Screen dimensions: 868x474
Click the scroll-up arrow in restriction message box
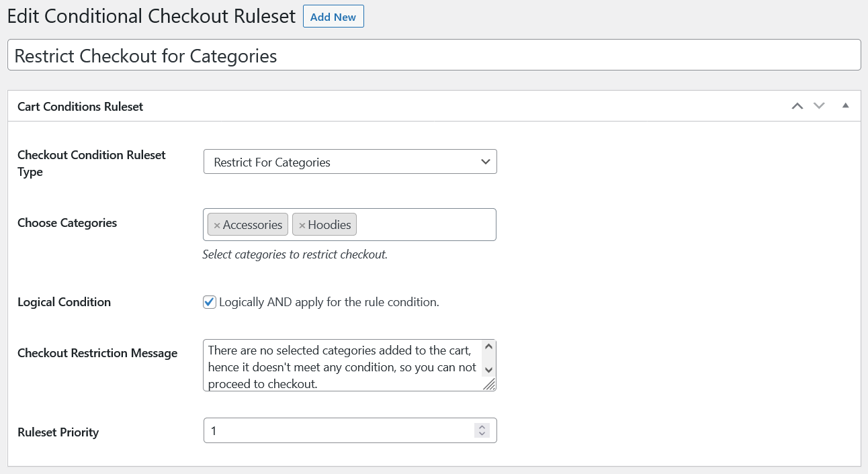pyautogui.click(x=490, y=346)
